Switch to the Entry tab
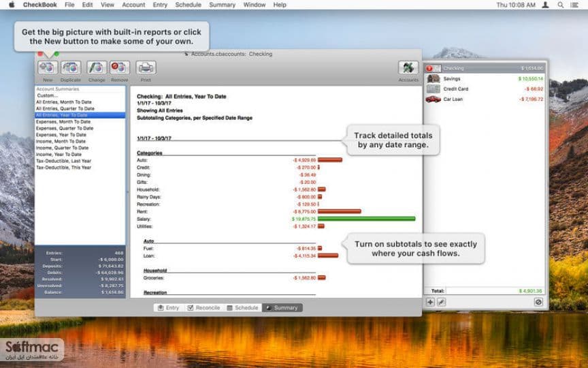Viewport: 588px width, 368px height. pyautogui.click(x=168, y=307)
